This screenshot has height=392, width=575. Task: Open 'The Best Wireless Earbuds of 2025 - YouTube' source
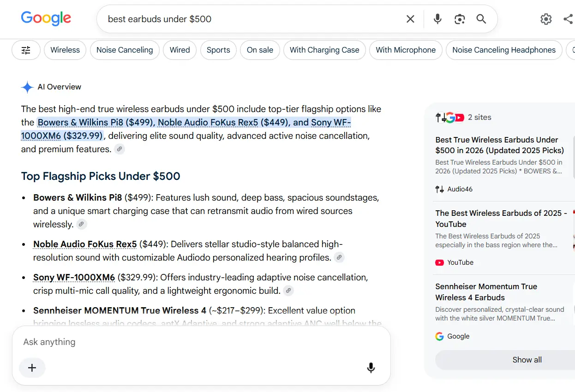(x=502, y=219)
